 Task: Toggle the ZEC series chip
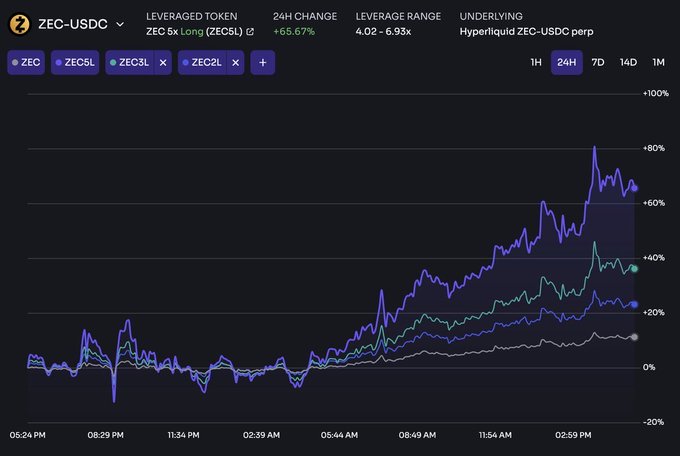point(26,62)
